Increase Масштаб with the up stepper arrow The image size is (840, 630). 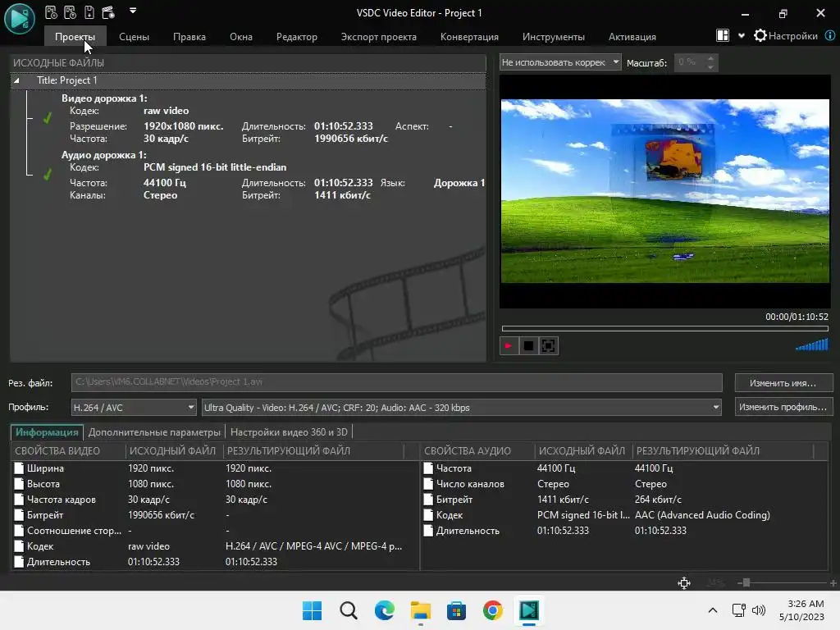point(710,58)
